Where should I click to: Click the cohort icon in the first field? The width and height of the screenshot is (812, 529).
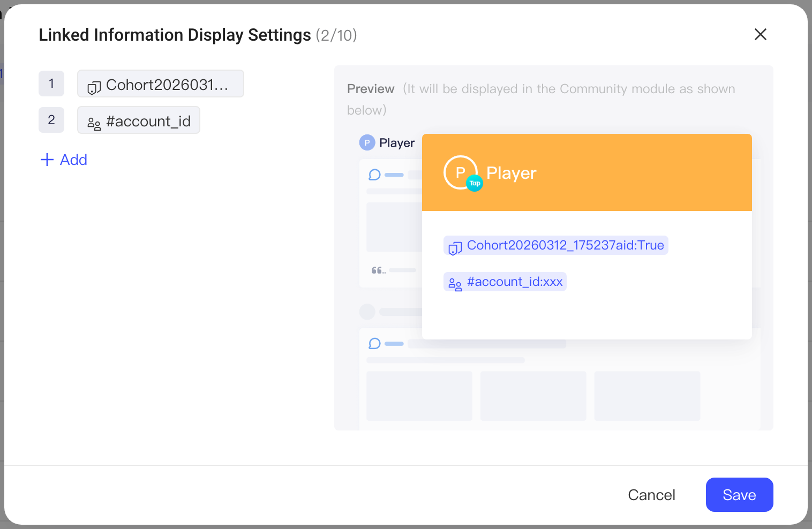pos(94,88)
